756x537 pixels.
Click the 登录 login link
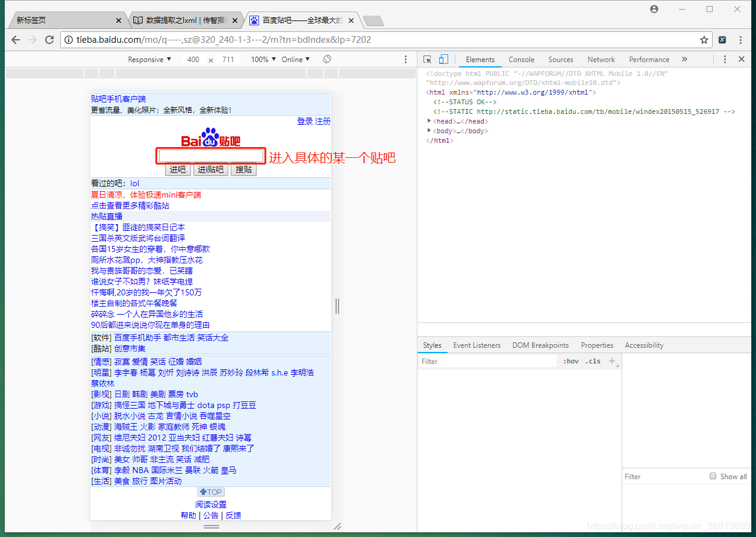[x=304, y=121]
